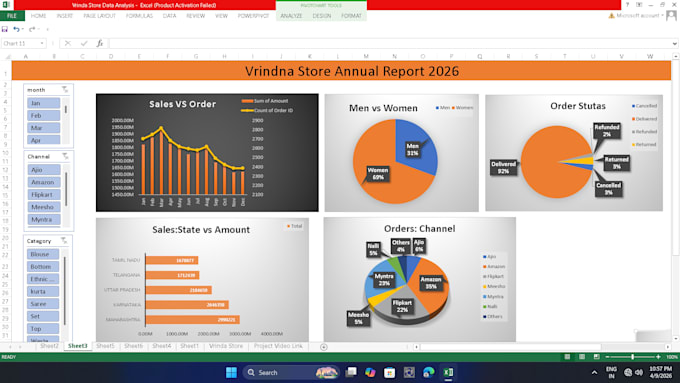
Task: Select Top in Category slicer
Action: (43, 329)
